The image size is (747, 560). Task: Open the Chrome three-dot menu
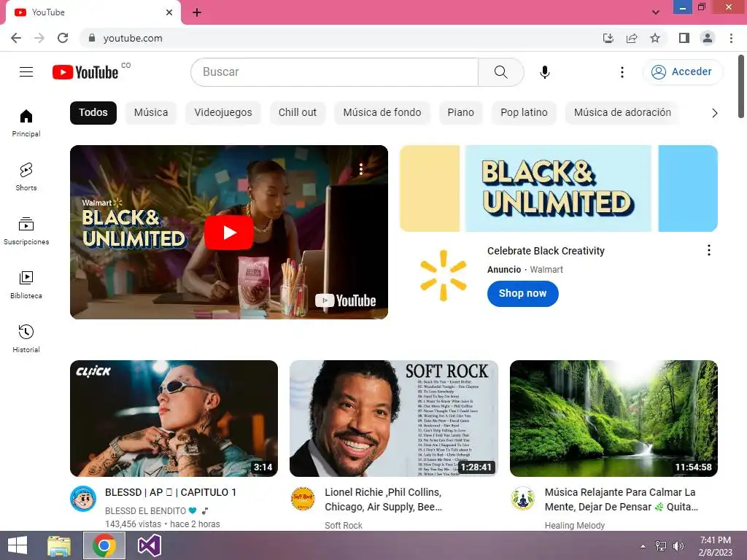(x=731, y=38)
